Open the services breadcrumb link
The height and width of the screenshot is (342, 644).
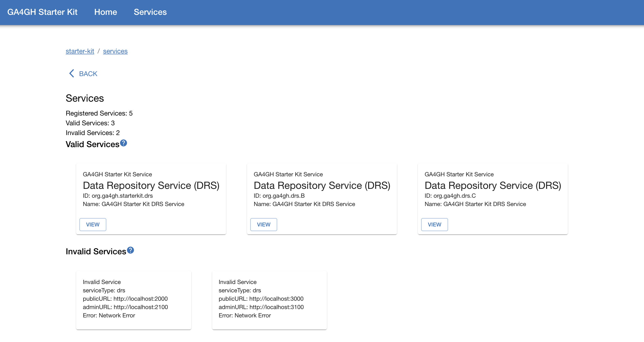[115, 51]
